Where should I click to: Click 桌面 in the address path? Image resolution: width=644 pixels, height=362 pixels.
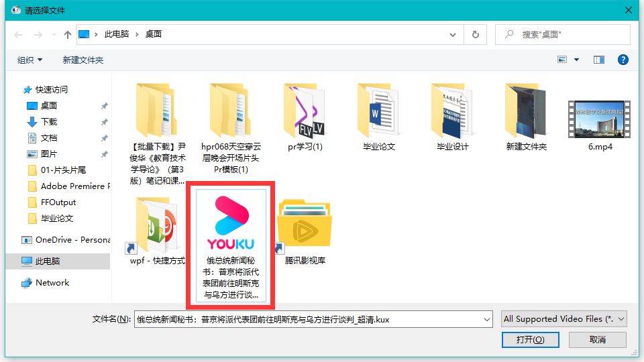pos(153,34)
